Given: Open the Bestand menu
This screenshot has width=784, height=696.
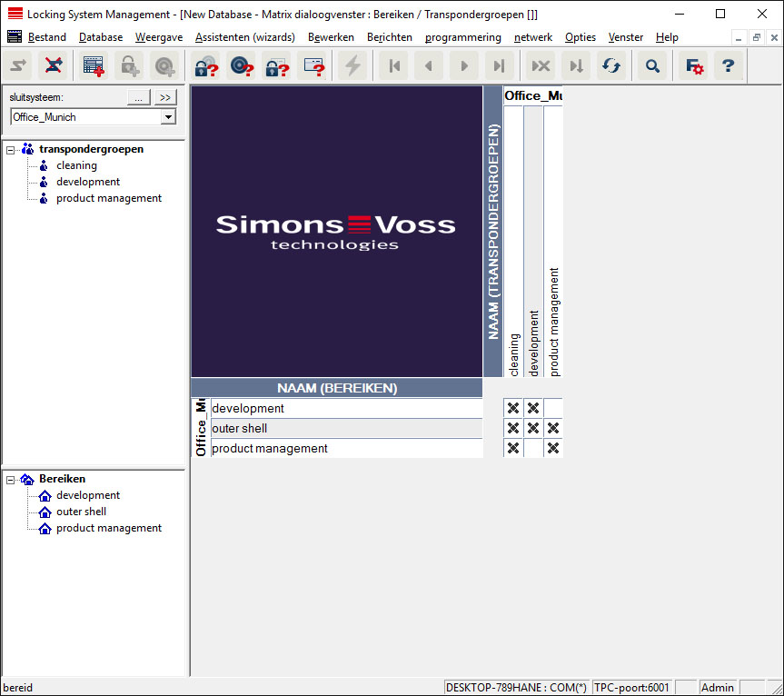Looking at the screenshot, I should click(46, 37).
